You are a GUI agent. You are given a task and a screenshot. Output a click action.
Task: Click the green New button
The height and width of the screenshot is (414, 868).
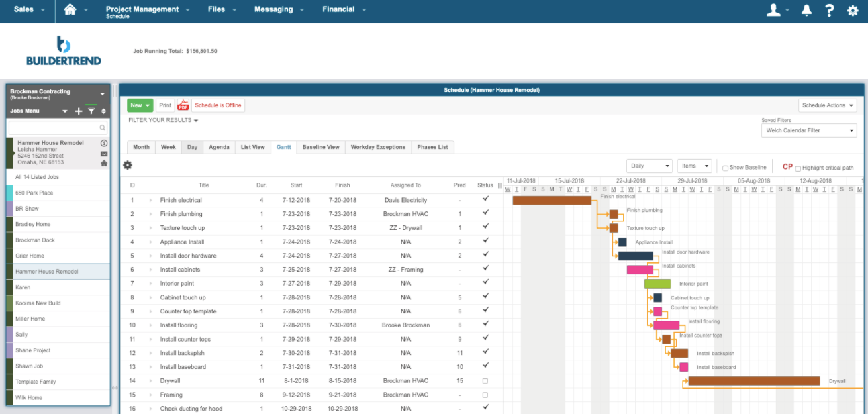coord(139,105)
